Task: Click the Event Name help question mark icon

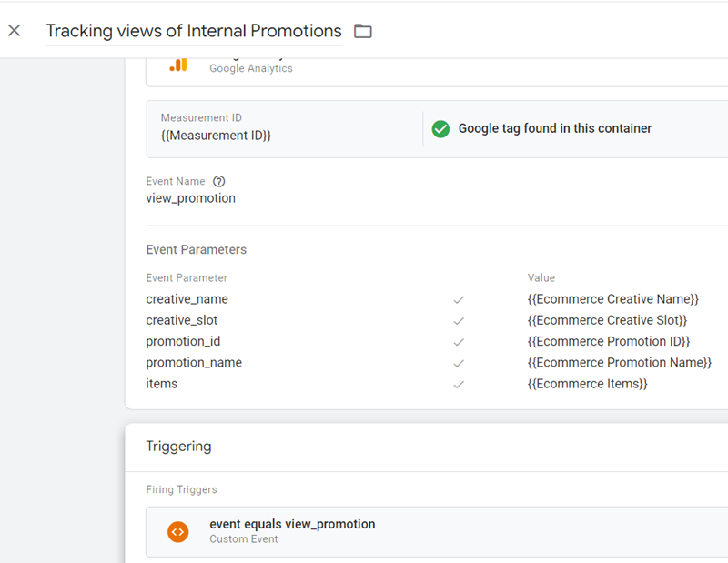Action: [x=217, y=181]
